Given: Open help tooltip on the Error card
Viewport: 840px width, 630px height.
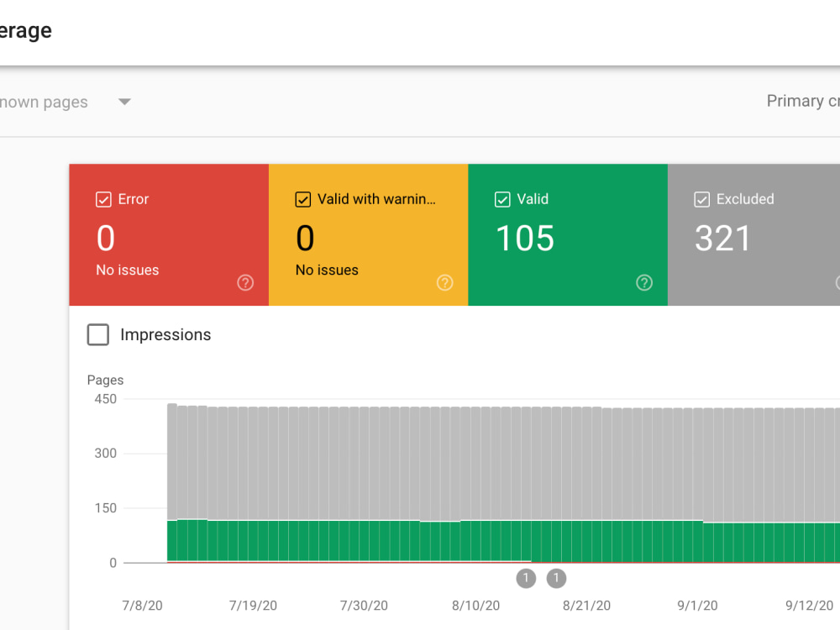Looking at the screenshot, I should click(x=245, y=283).
